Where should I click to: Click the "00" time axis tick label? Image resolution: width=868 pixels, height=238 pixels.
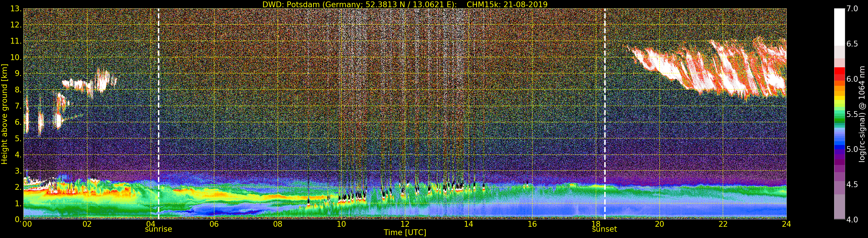(27, 224)
